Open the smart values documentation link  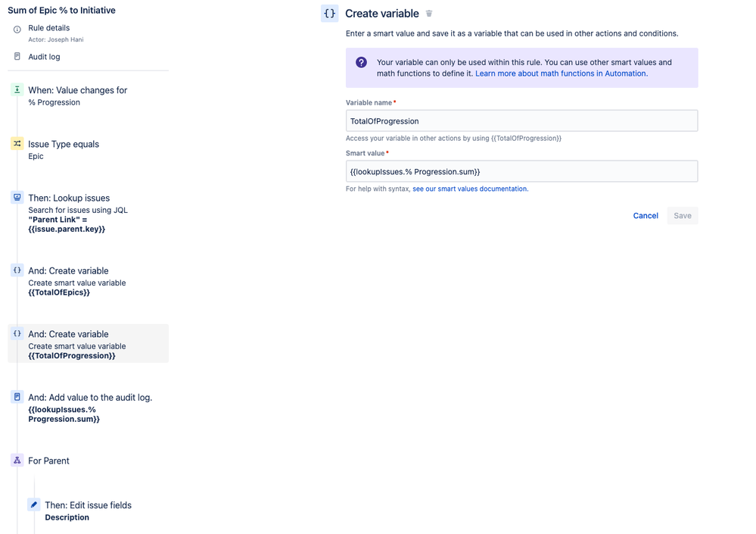470,189
